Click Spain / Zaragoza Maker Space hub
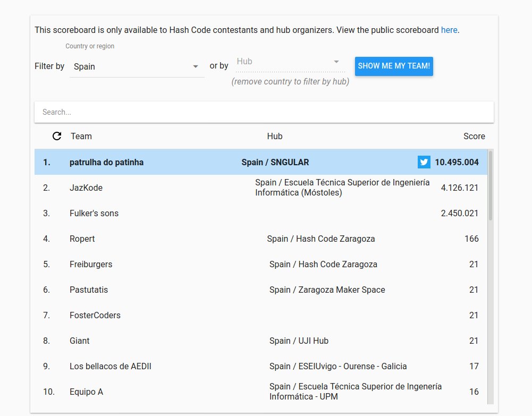Image resolution: width=532 pixels, height=416 pixels. (x=327, y=290)
